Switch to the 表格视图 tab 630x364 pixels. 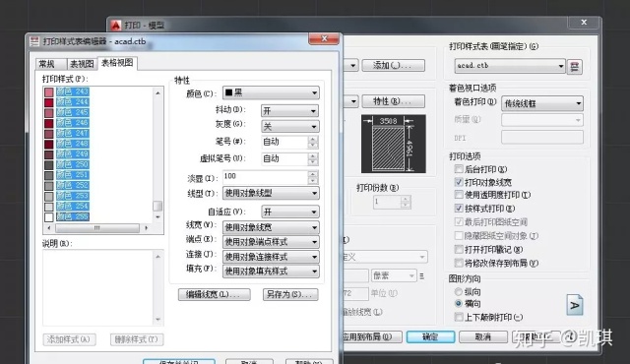117,63
